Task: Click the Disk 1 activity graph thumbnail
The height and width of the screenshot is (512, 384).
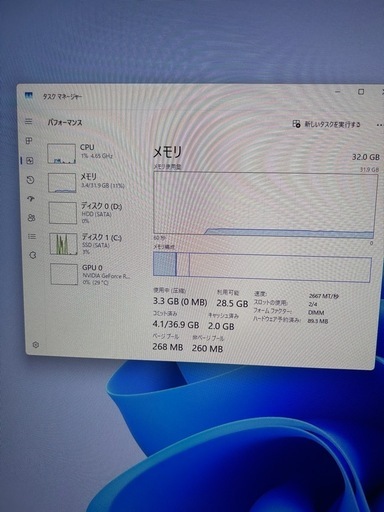Action: 63,244
